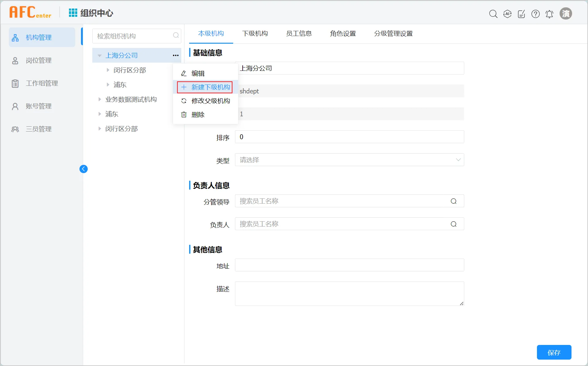Screen dimensions: 588x366
Task: Expand the child 浦东 node under 上海分公司
Action: 108,85
